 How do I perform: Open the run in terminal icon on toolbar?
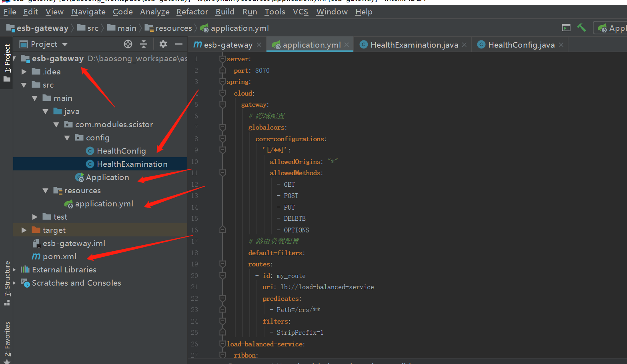coord(565,28)
